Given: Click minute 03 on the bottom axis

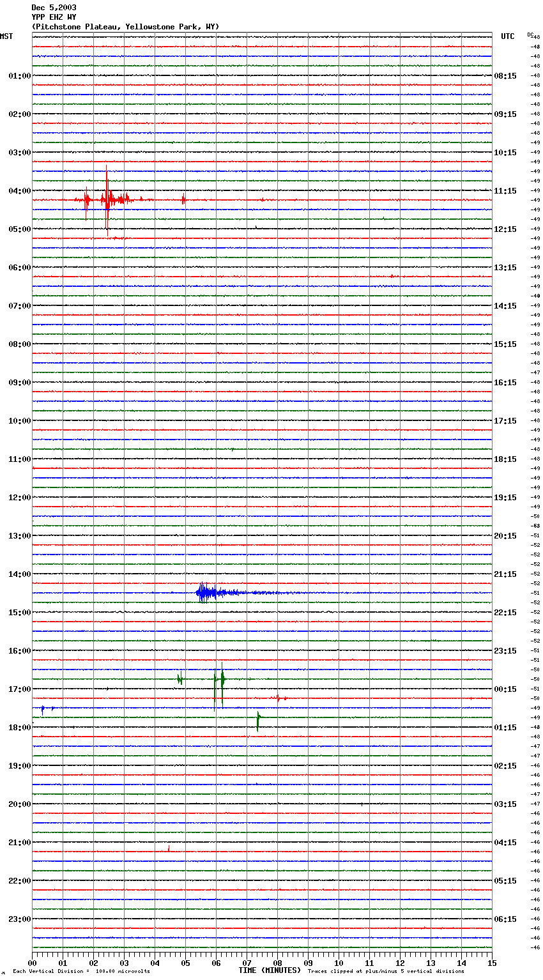Looking at the screenshot, I should point(124,963).
